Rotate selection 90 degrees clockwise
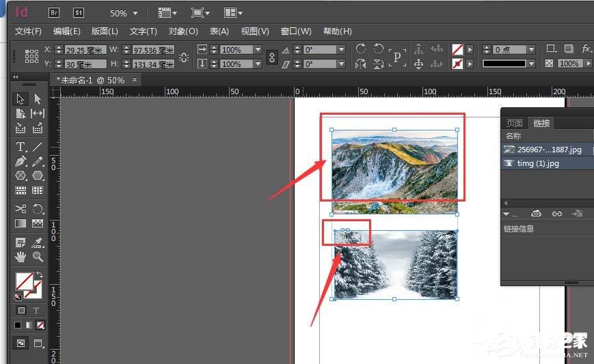This screenshot has height=364, width=594. coord(361,48)
